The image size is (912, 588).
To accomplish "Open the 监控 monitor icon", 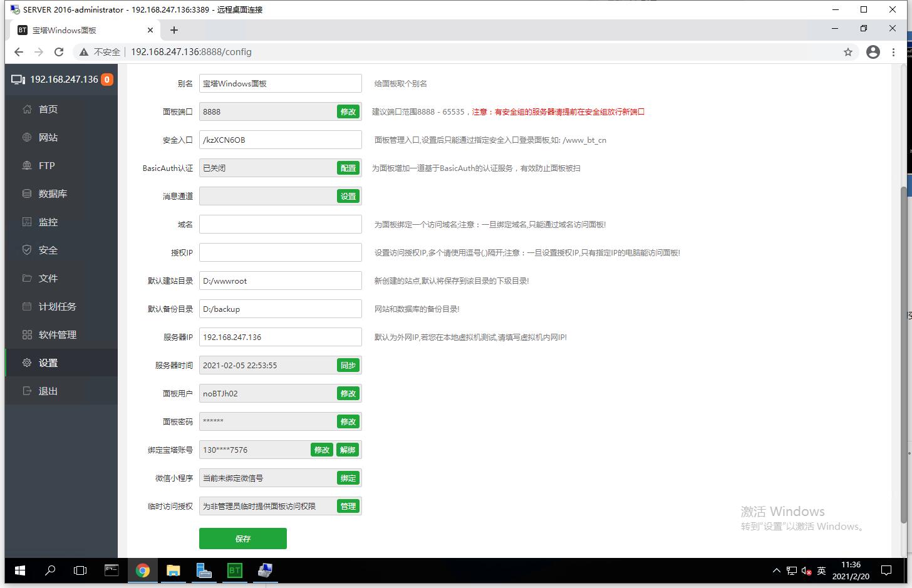I will (27, 222).
